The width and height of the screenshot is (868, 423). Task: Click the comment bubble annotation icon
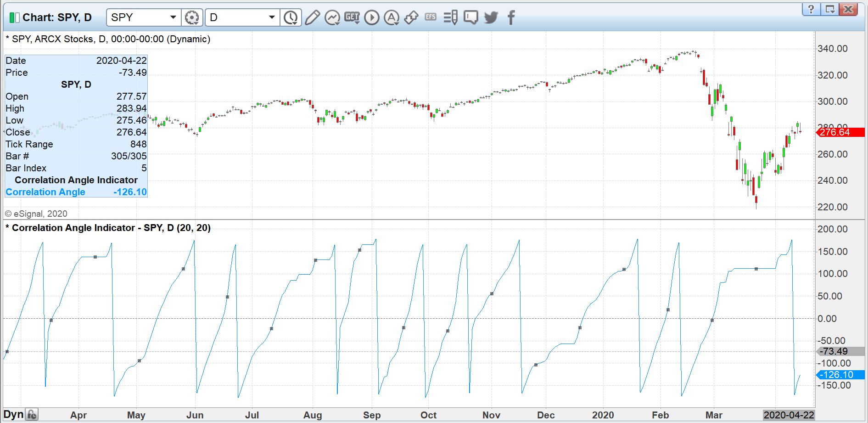click(470, 17)
